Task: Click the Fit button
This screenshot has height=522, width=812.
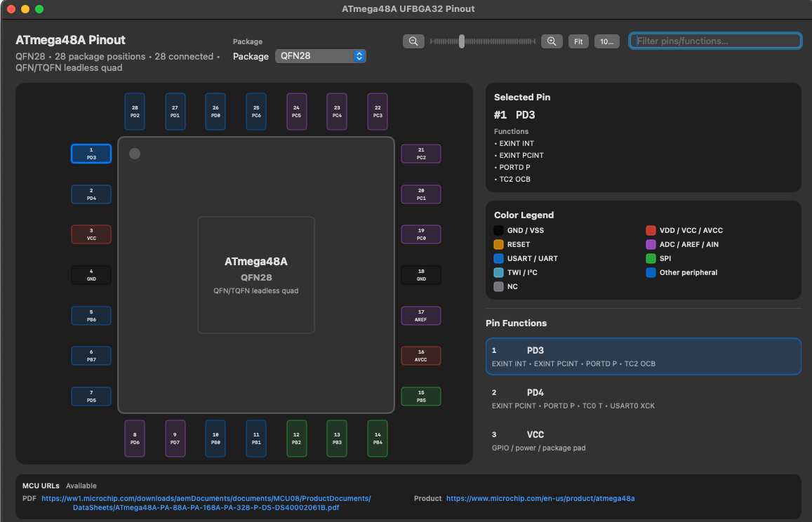Action: pos(578,41)
